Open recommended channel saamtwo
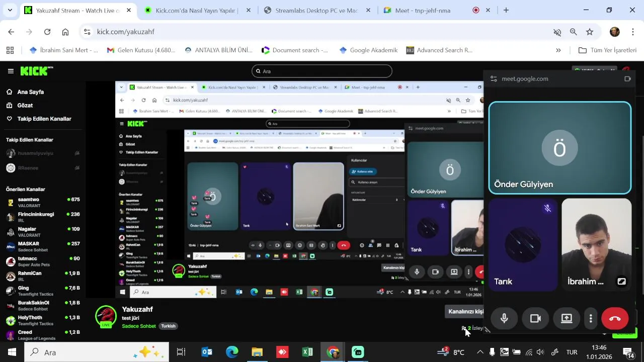 point(43,202)
